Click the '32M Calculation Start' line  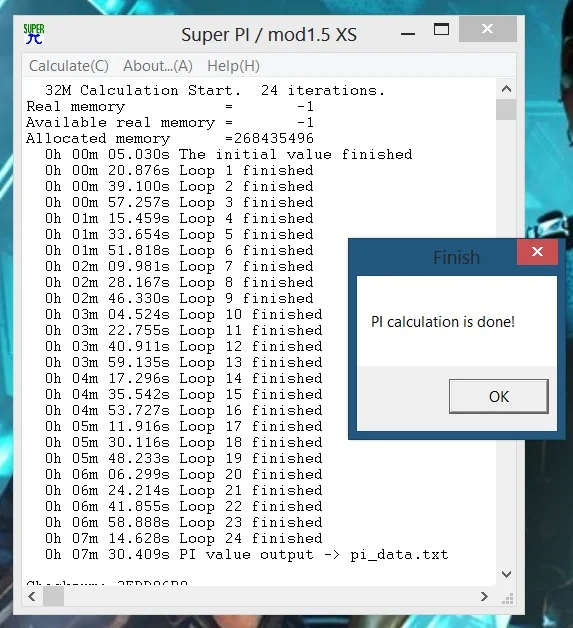[215, 91]
